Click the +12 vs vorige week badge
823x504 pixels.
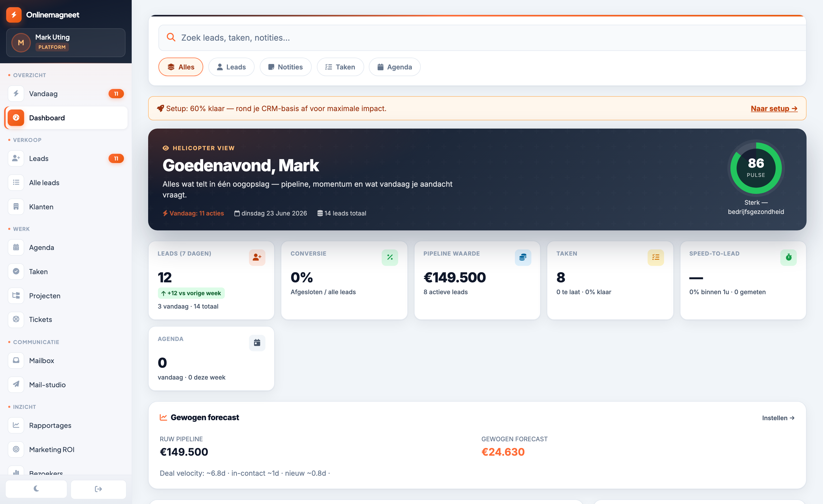[191, 293]
